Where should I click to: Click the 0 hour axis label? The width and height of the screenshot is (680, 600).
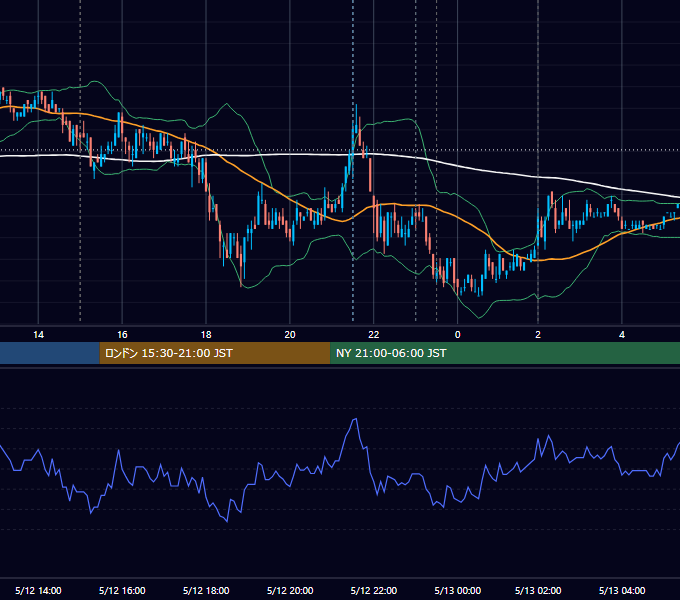[x=457, y=335]
